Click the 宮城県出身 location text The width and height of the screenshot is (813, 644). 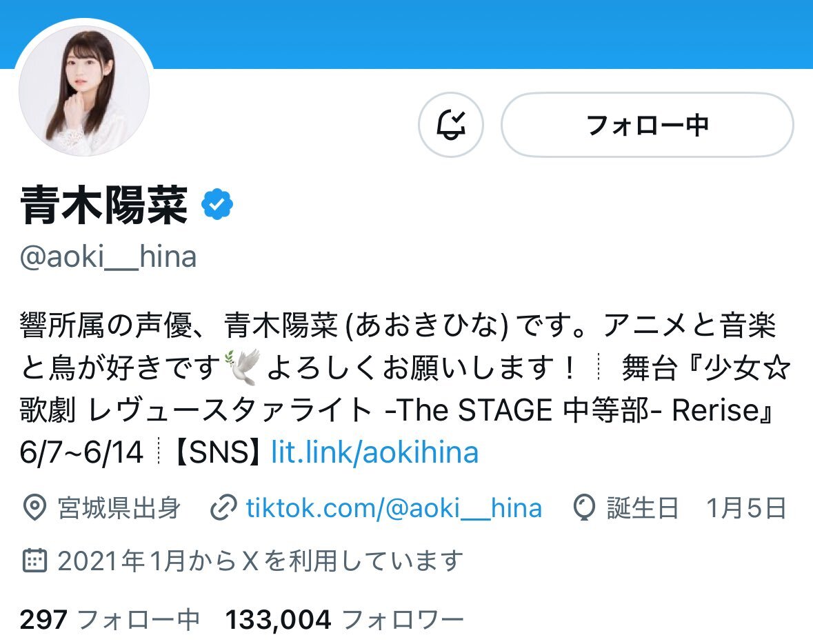119,507
